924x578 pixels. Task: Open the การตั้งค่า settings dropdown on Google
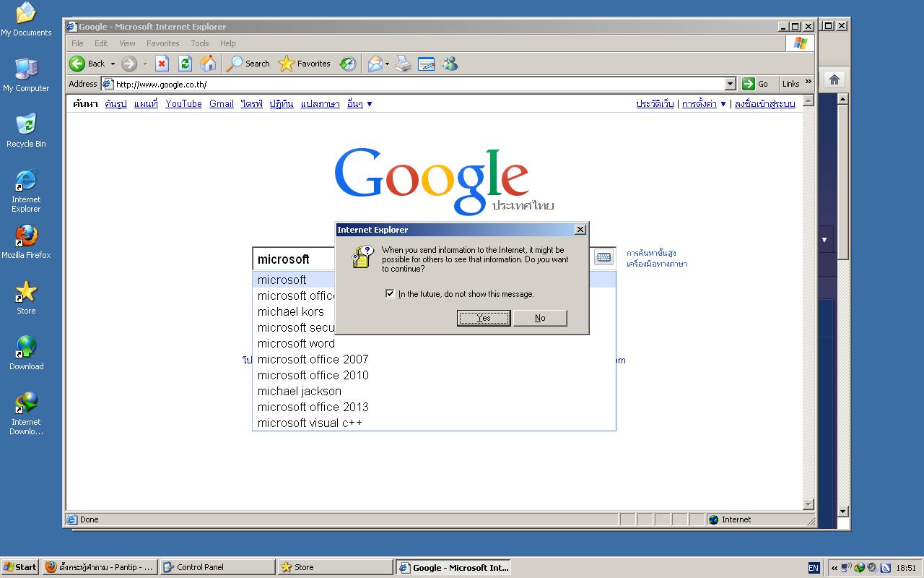click(704, 104)
